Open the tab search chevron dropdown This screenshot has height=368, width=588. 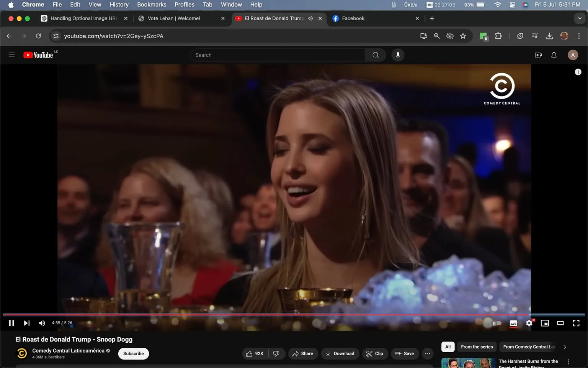(579, 18)
